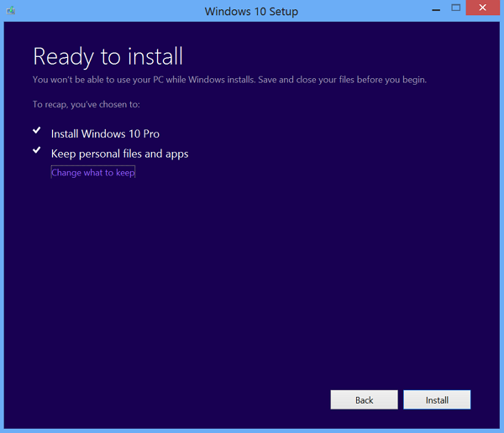Click the 'Save and close your files' notice

coord(229,80)
